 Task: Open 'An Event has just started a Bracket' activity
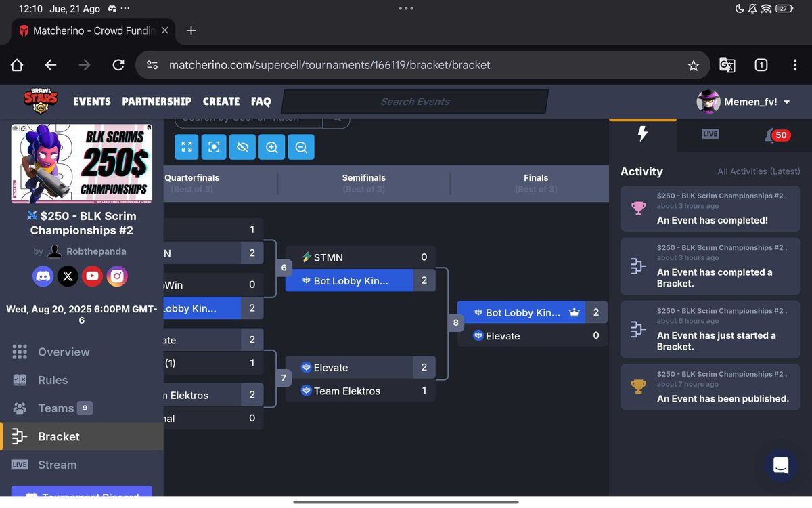pos(710,330)
